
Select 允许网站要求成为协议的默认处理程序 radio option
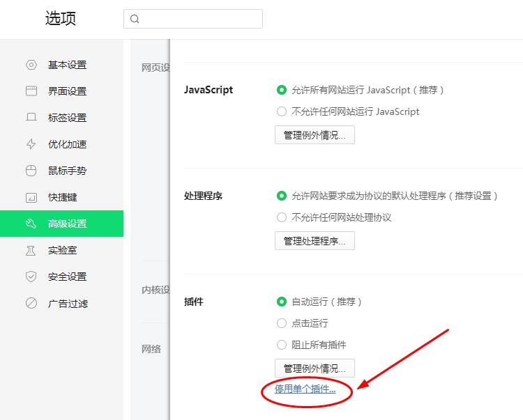(282, 196)
